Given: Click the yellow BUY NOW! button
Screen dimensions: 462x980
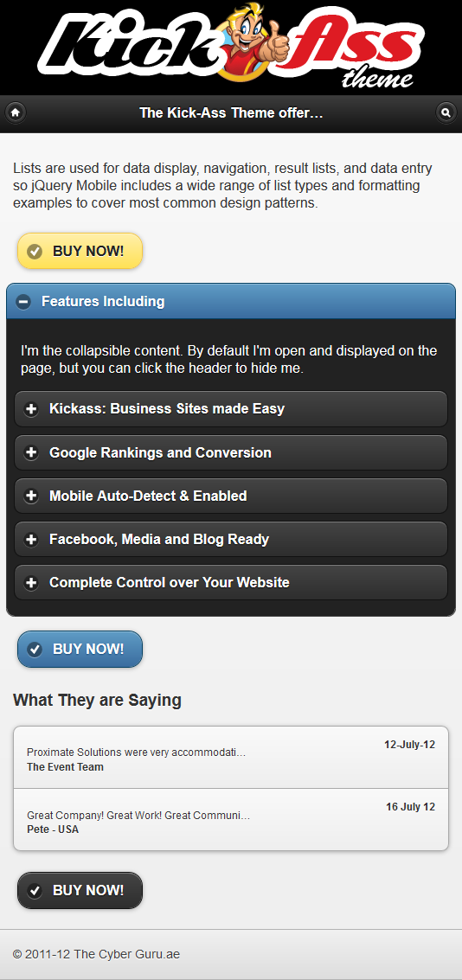Looking at the screenshot, I should click(x=80, y=251).
